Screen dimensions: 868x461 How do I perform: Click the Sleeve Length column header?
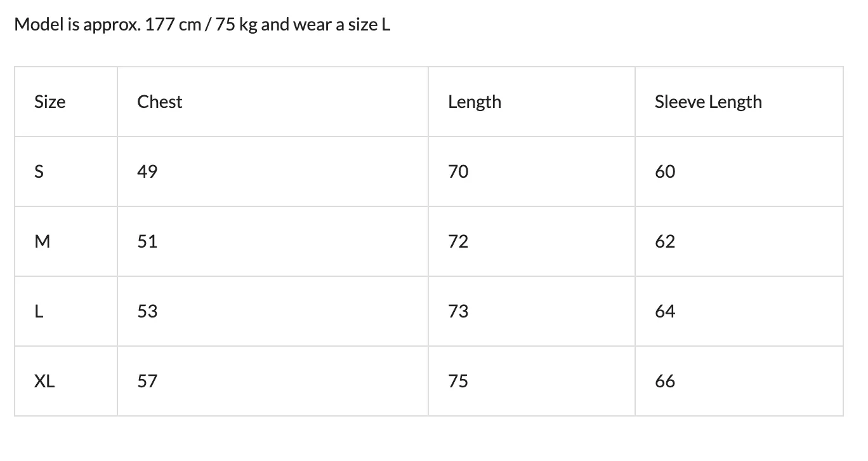click(739, 102)
